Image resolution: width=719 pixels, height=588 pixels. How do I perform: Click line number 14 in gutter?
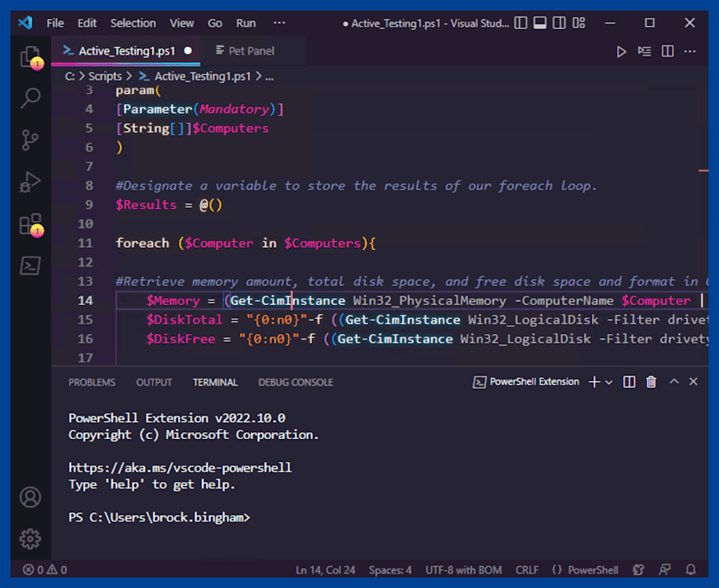pyautogui.click(x=85, y=300)
